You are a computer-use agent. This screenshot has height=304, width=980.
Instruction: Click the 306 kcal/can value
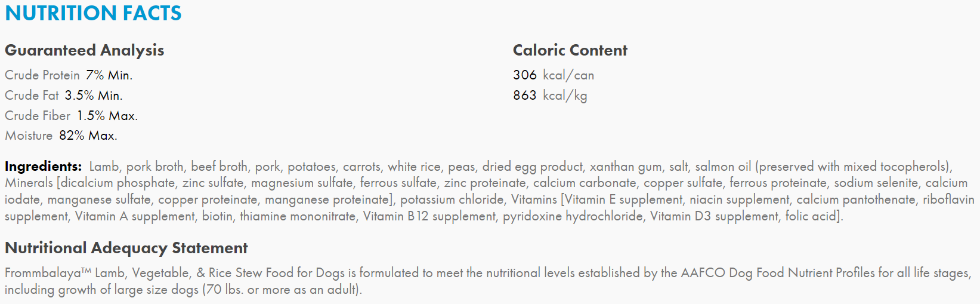pos(553,75)
